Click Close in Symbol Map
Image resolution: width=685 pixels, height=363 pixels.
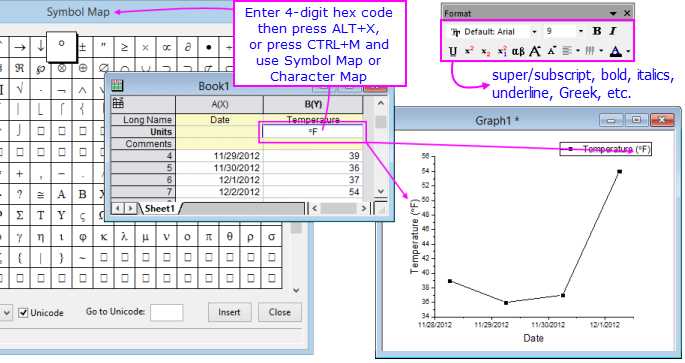(280, 312)
